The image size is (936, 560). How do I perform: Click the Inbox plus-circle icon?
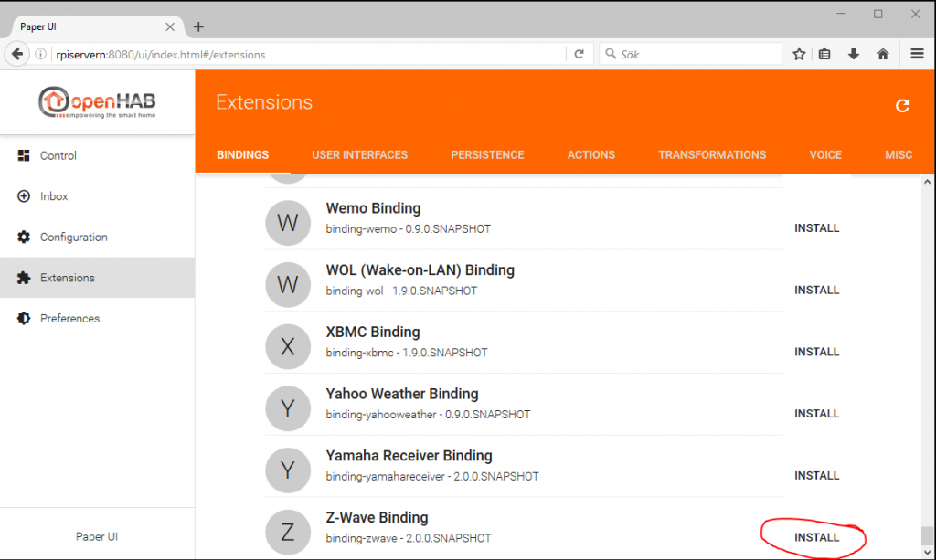tap(24, 196)
